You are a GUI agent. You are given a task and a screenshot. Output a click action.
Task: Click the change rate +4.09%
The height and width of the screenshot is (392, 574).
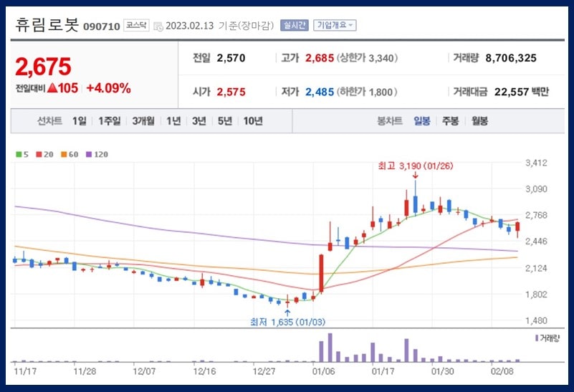(x=108, y=88)
